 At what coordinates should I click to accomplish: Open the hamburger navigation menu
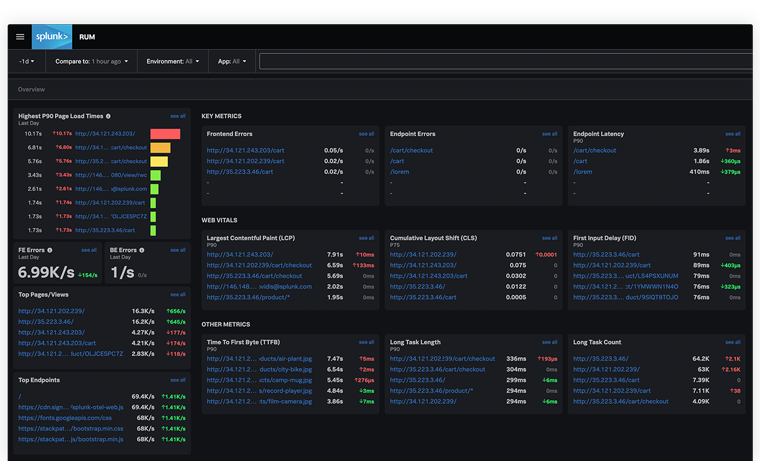[x=20, y=37]
